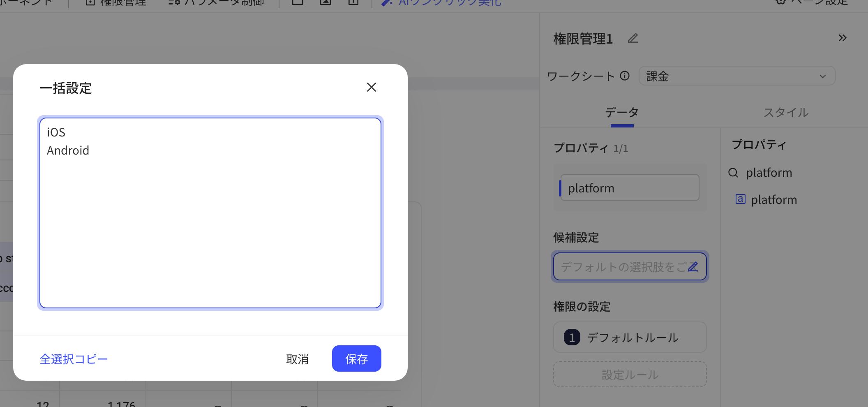This screenshot has height=407, width=868.
Task: Switch to the データ tab
Action: tap(622, 112)
